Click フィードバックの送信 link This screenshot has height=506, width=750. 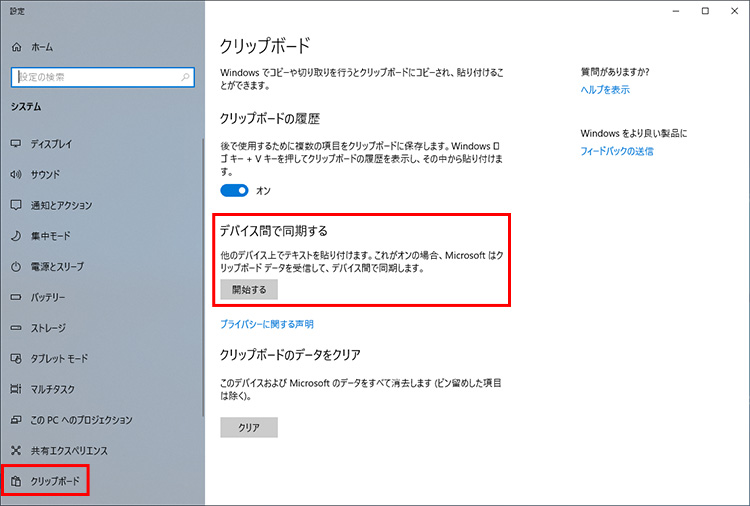click(617, 151)
